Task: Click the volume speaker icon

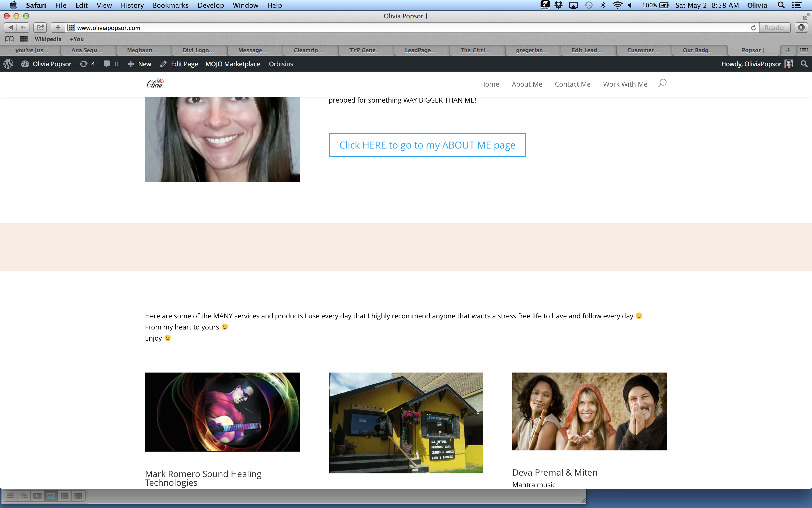Action: click(x=630, y=5)
